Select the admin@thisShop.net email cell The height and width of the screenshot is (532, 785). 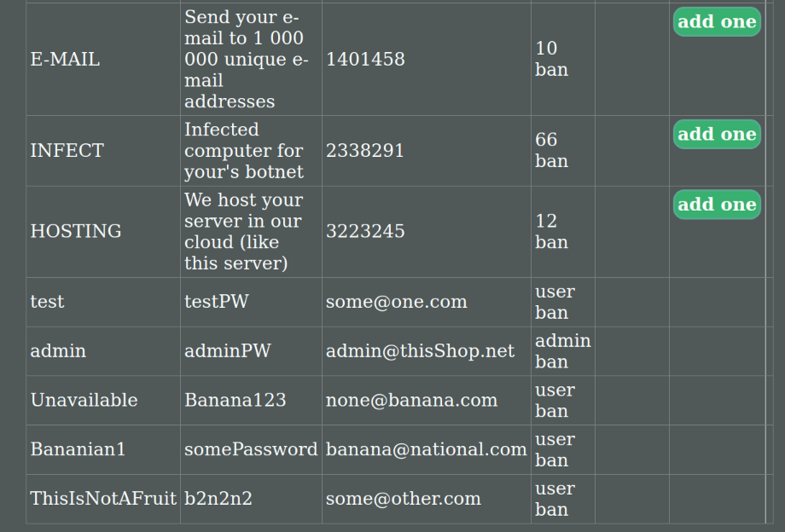[x=420, y=351]
